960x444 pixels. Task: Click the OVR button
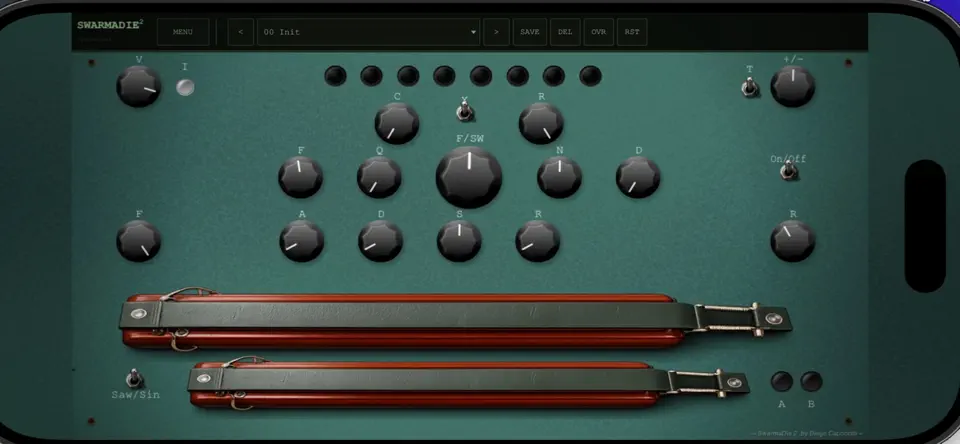[x=599, y=32]
